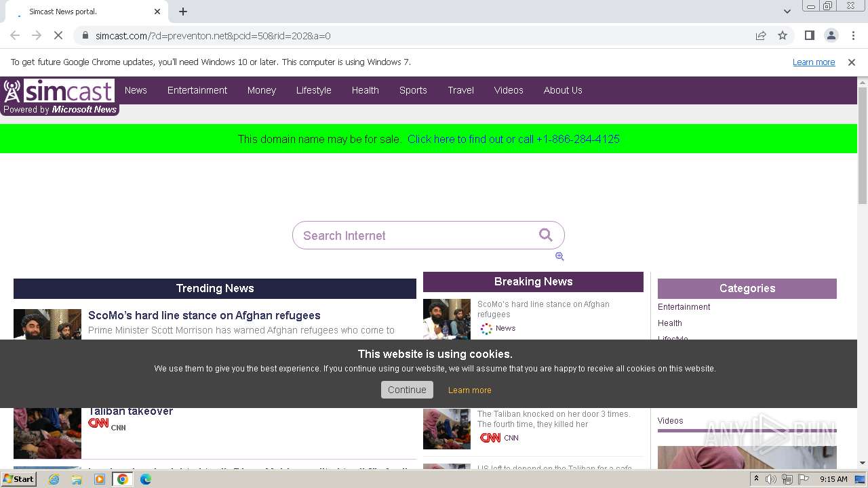
Task: Show hidden tray icons
Action: click(756, 479)
